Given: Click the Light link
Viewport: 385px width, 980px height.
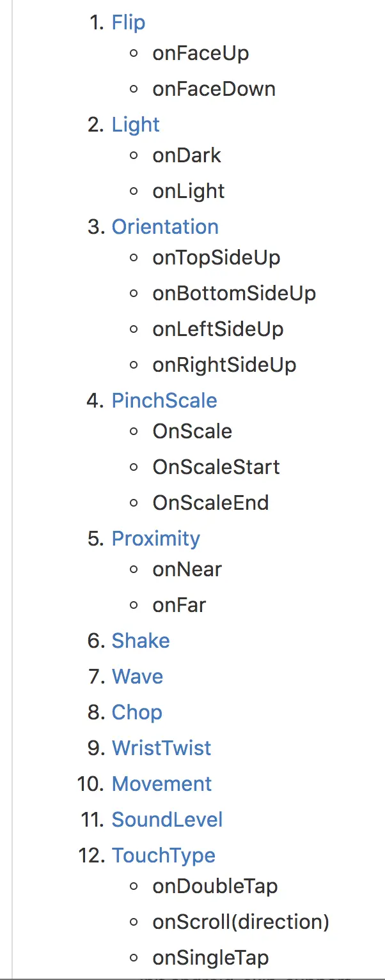Looking at the screenshot, I should pos(136,125).
